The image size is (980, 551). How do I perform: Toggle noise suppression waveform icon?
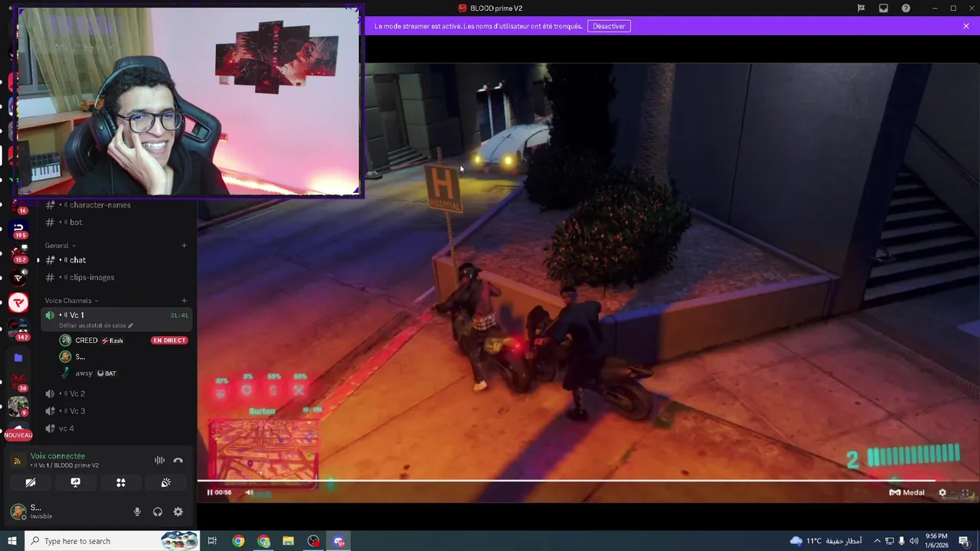coord(159,460)
